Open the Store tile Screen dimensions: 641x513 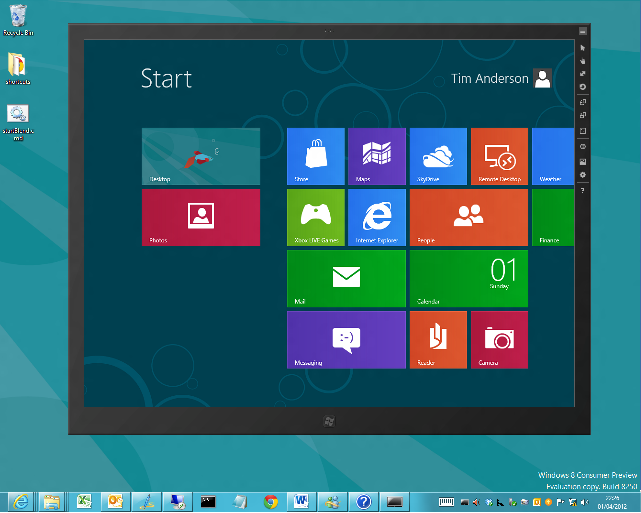[316, 156]
